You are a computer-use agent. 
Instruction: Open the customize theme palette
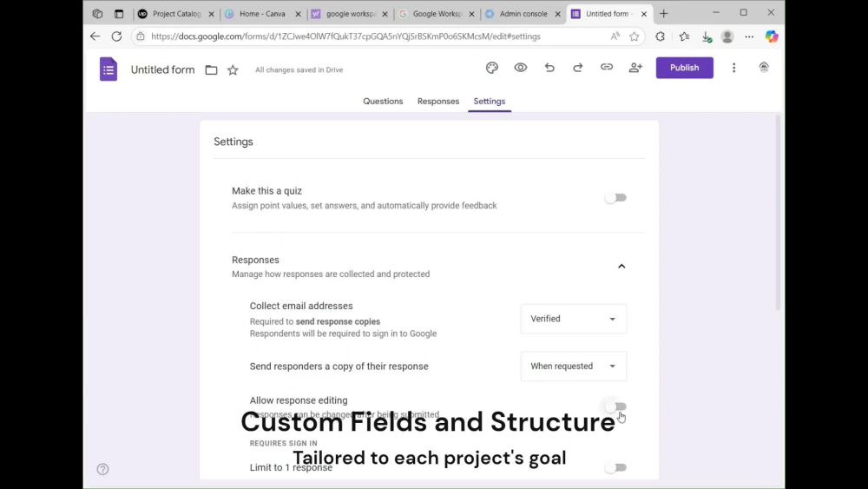click(491, 68)
